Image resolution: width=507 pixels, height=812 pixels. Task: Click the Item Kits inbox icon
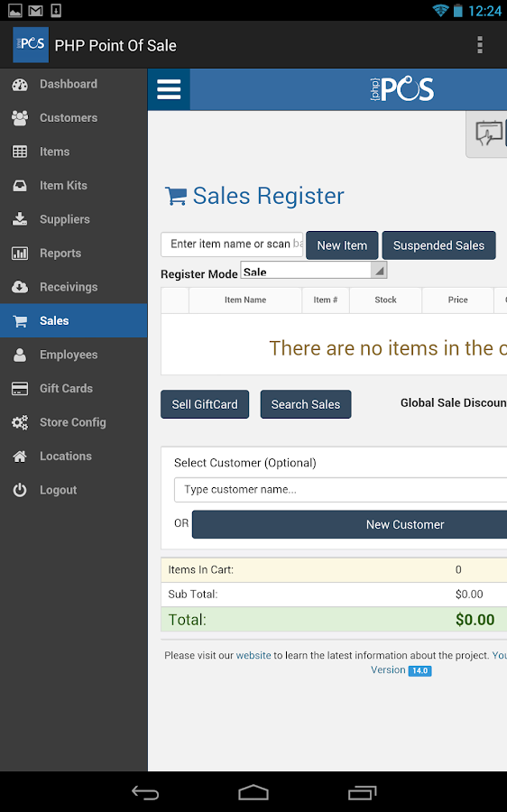[x=20, y=185]
